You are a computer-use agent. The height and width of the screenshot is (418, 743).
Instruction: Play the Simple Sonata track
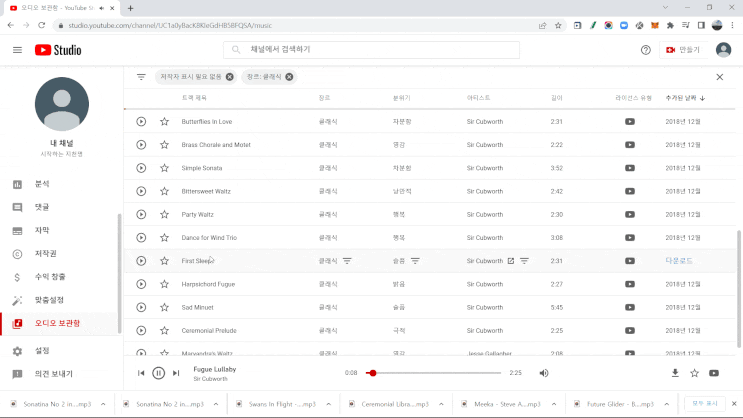[x=141, y=168]
